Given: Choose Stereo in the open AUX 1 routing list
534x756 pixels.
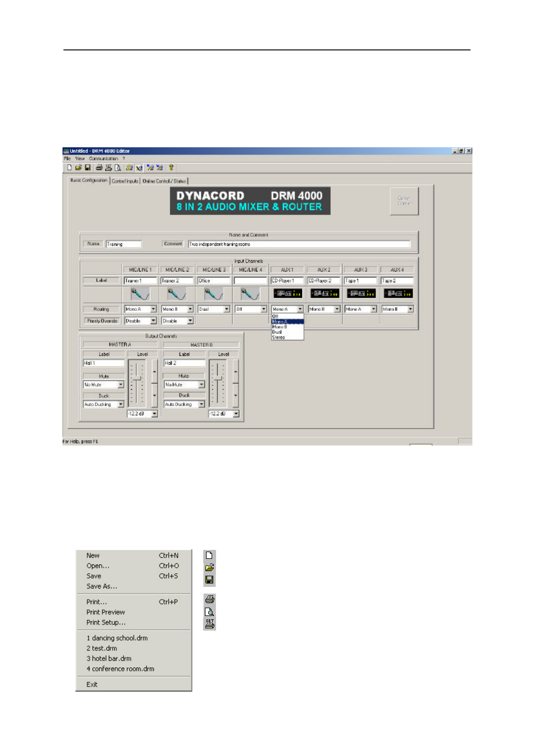Looking at the screenshot, I should pyautogui.click(x=287, y=338).
